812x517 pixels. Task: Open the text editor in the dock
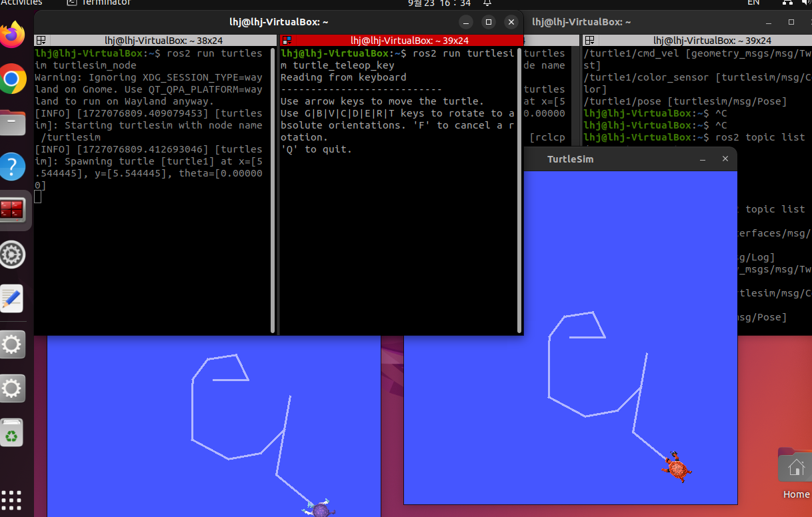pos(13,299)
